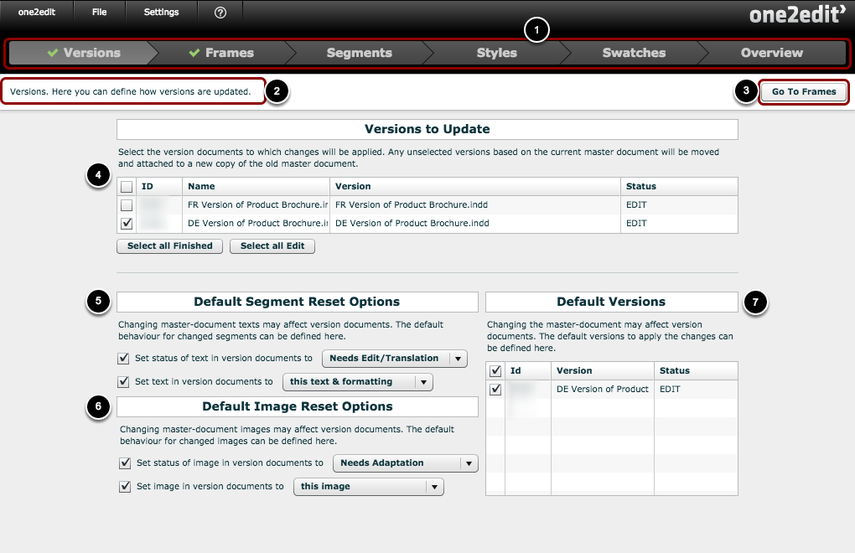
Task: Open the help question mark icon
Action: point(220,13)
